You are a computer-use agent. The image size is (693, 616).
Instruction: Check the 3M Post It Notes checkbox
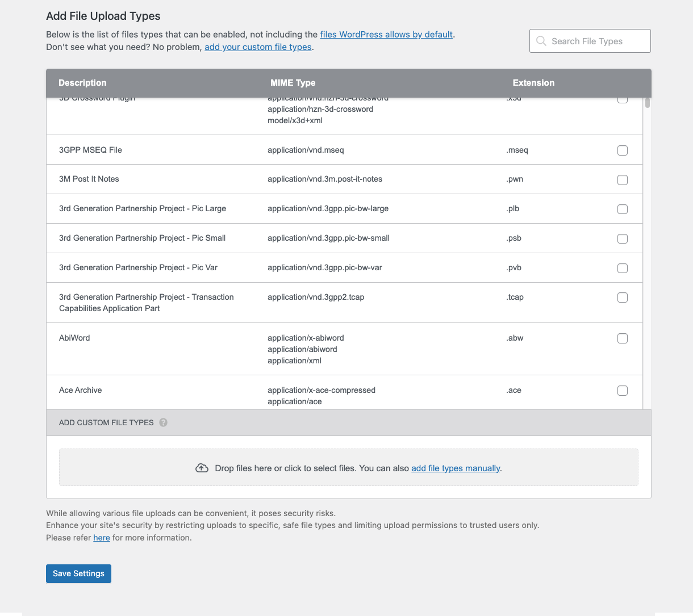(x=623, y=180)
